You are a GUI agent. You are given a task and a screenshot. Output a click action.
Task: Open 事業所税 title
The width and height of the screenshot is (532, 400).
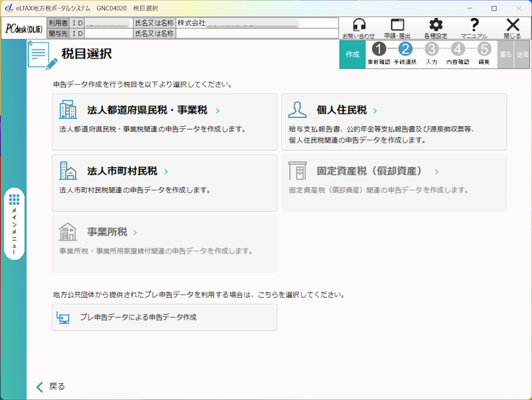(x=107, y=232)
